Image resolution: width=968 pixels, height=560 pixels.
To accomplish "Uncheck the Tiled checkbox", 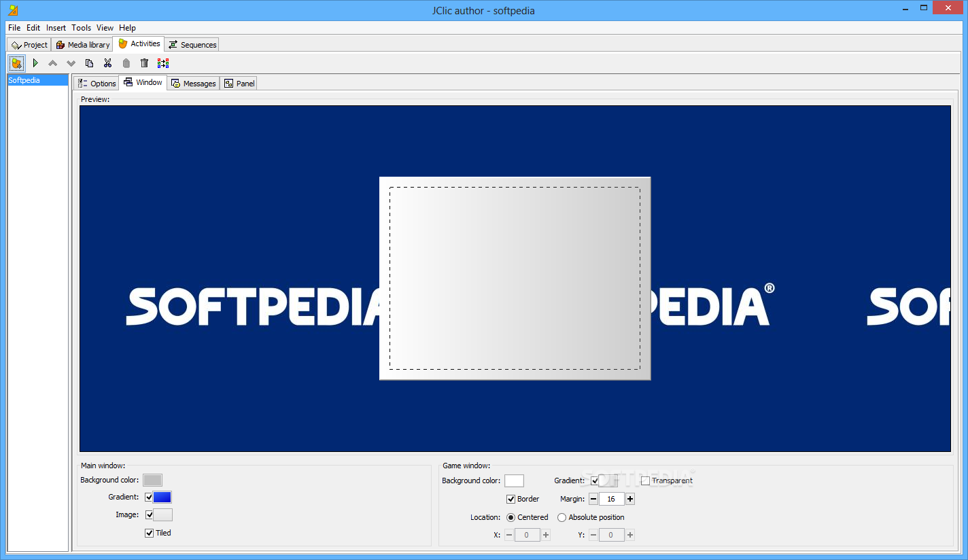I will point(149,533).
